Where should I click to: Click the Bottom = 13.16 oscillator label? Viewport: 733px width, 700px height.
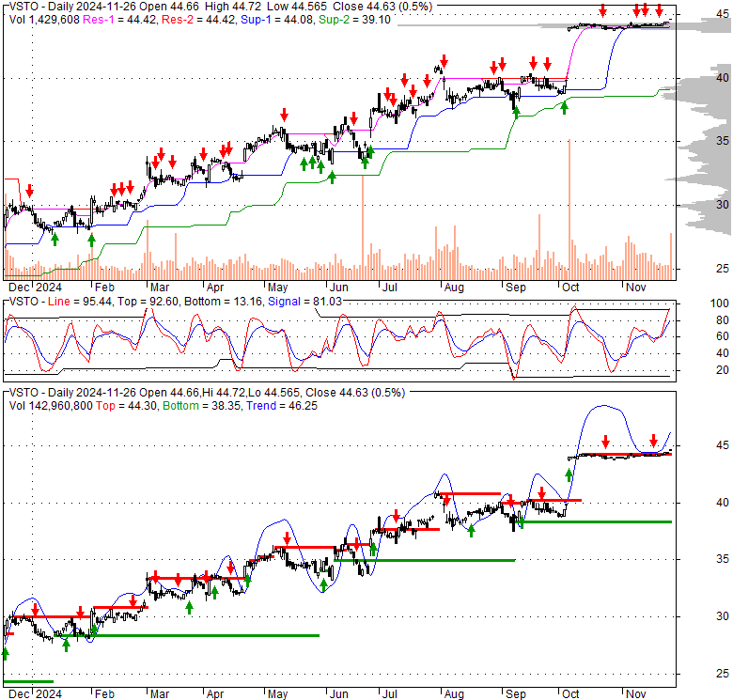coord(224,302)
